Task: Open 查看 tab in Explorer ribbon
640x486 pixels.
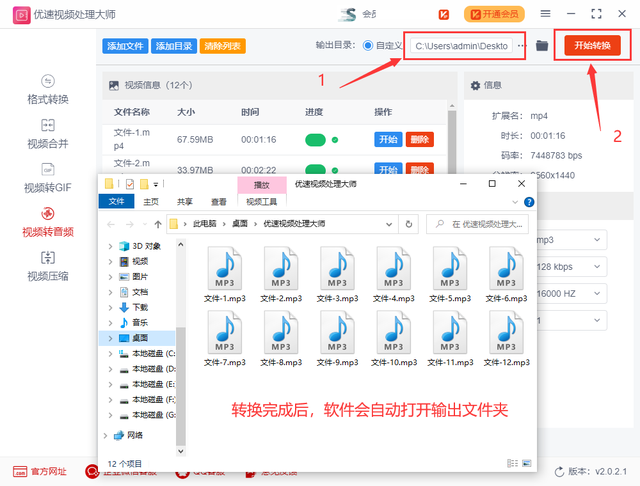Action: [219, 202]
